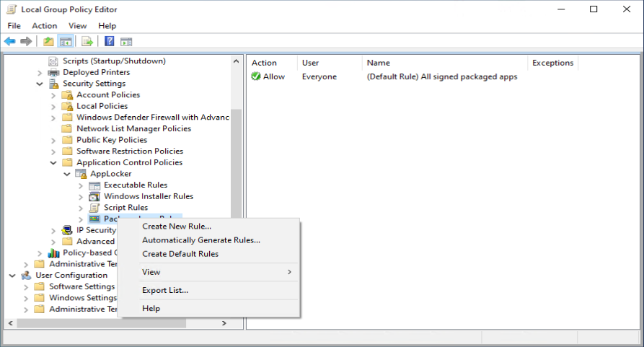Toggle the Show/Hide Console Tree icon
Screen dimensions: 644x347
click(66, 41)
